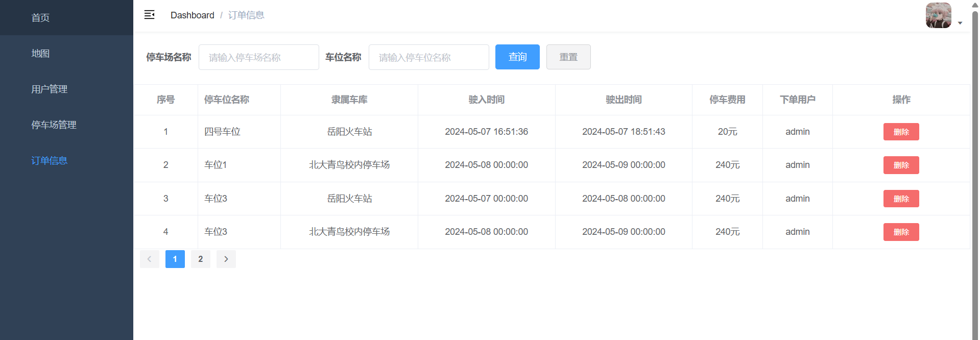
Task: Expand dropdown arrow beside the avatar
Action: point(960,23)
